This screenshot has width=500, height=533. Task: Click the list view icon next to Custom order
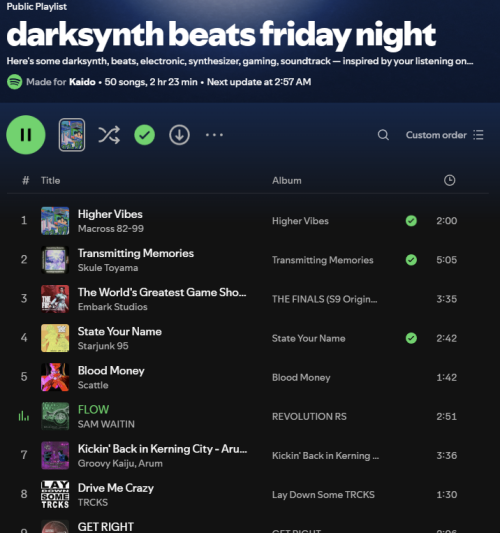(x=478, y=135)
